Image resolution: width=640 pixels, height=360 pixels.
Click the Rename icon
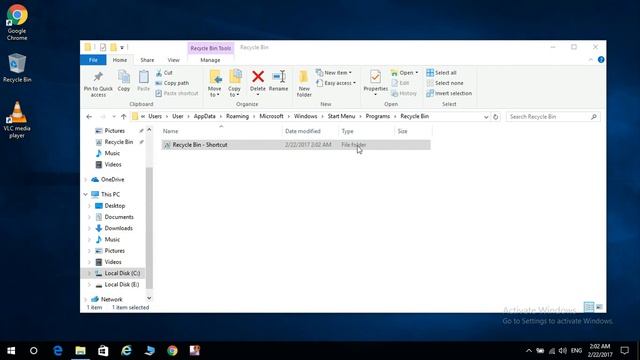279,77
